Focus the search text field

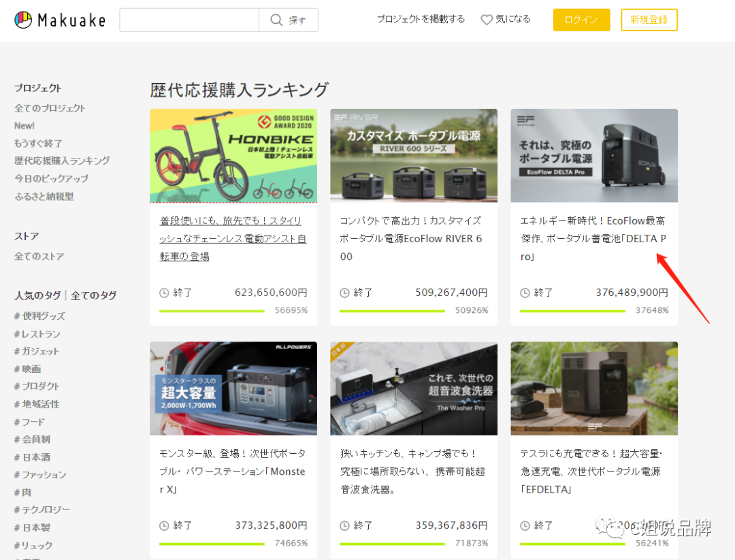(x=189, y=20)
